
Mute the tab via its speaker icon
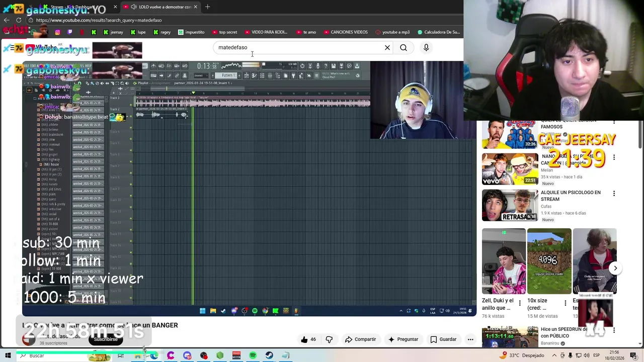click(x=133, y=7)
